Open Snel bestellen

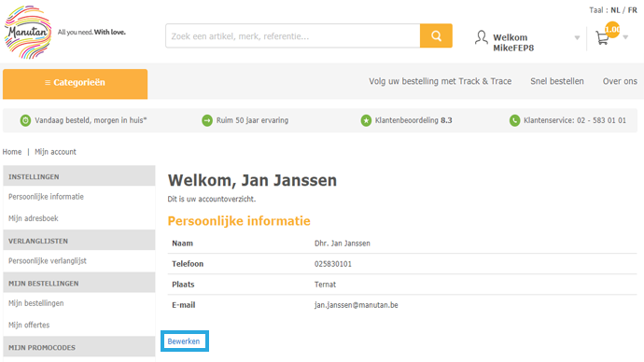pyautogui.click(x=557, y=81)
